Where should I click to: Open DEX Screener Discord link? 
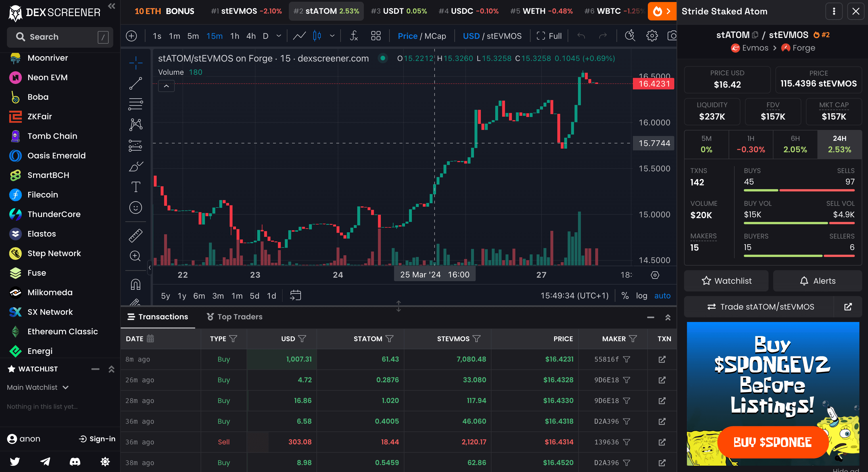[75, 462]
